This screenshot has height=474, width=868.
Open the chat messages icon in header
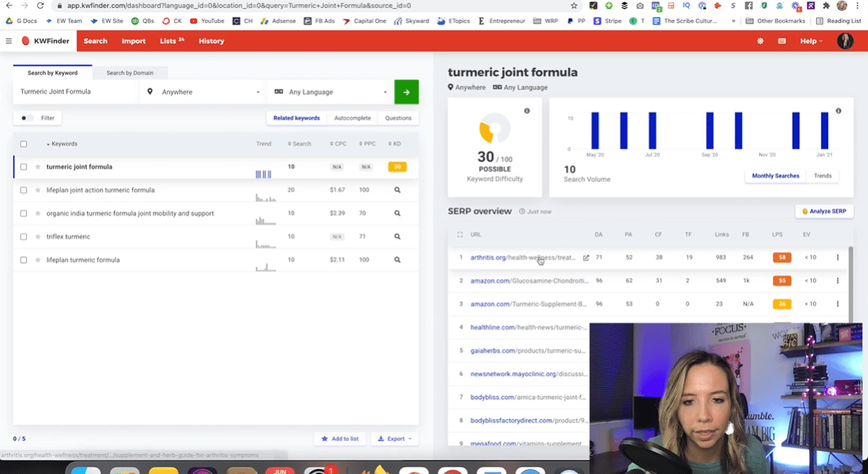click(781, 41)
